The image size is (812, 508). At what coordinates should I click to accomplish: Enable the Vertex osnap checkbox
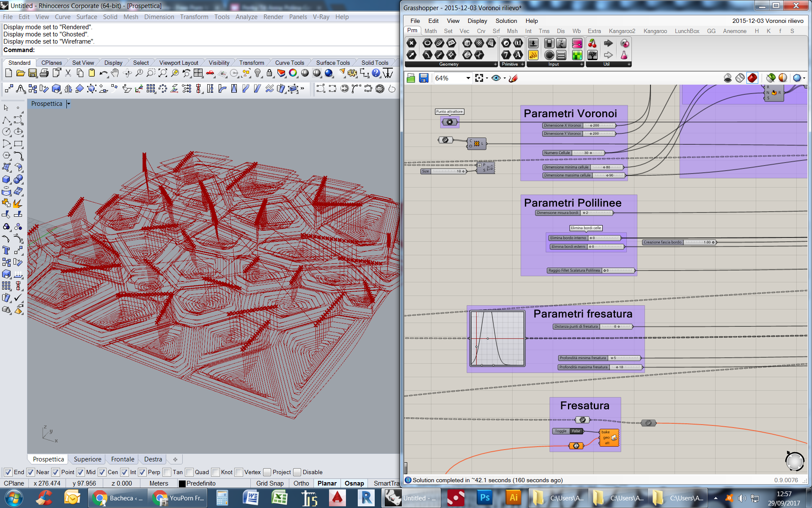(239, 472)
